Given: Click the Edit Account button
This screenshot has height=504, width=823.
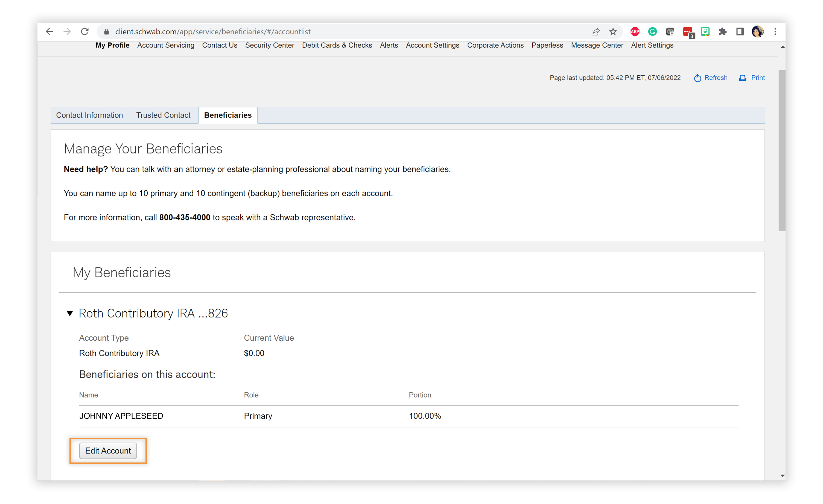Looking at the screenshot, I should pyautogui.click(x=108, y=451).
